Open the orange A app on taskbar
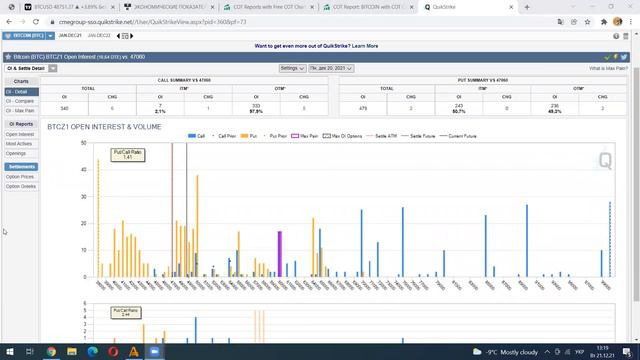Screen dimensions: 640x360 point(134,351)
